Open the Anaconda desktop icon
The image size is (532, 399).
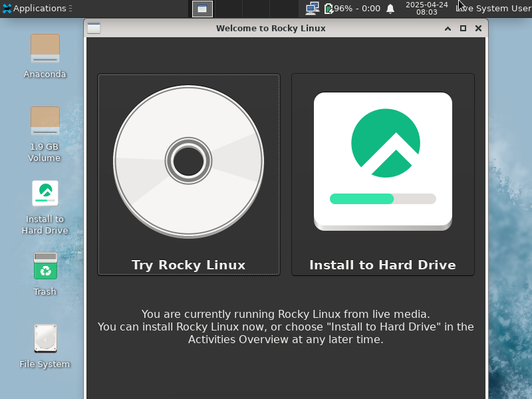(45, 56)
